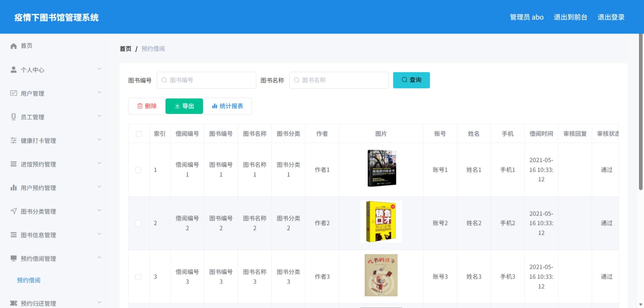Focus the 图书名称 input field

[339, 80]
